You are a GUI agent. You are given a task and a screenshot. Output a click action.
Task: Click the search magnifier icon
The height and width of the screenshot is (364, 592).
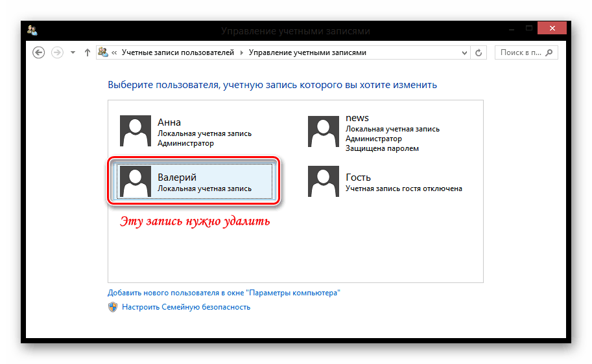(x=549, y=52)
